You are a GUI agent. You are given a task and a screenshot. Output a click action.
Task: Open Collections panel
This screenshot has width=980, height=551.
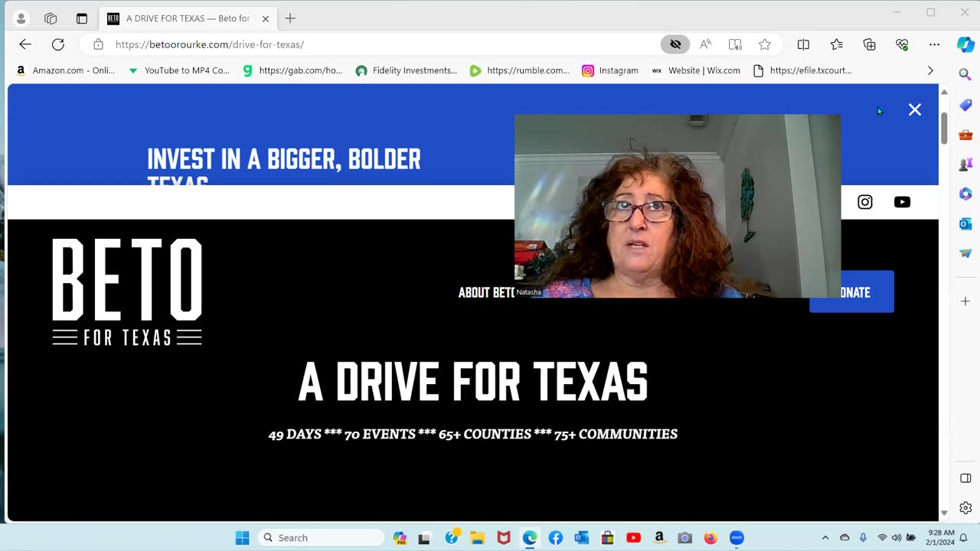[x=869, y=44]
